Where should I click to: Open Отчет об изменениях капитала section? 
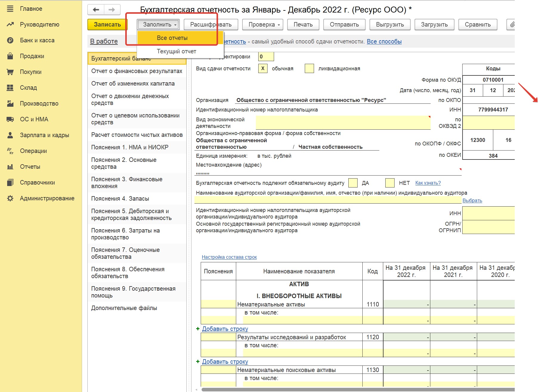coord(137,83)
